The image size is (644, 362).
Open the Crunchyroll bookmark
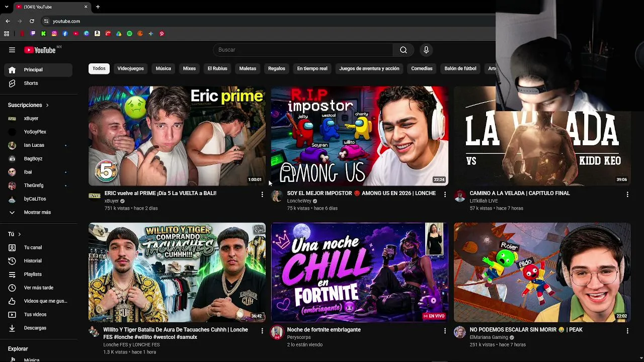(140, 34)
